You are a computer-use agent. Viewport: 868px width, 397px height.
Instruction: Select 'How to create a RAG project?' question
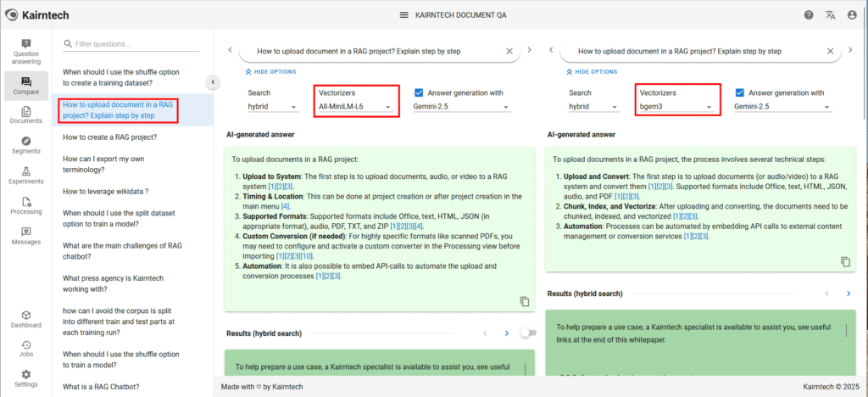pos(109,137)
